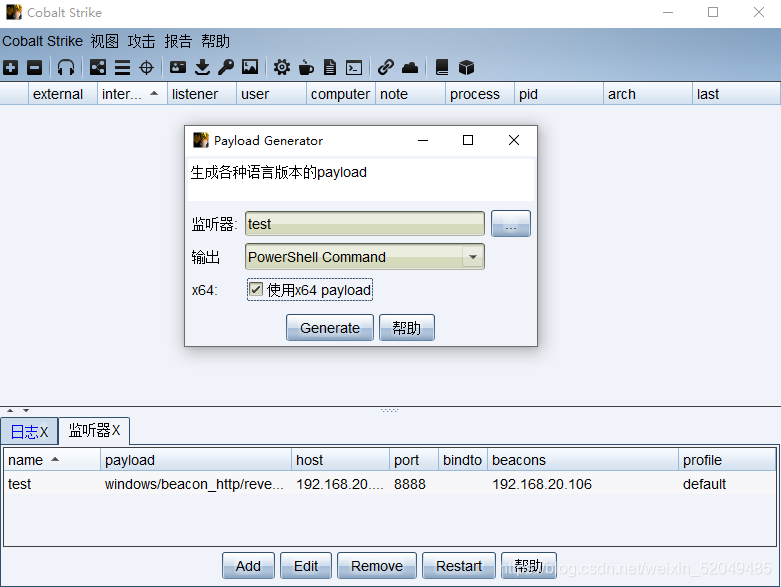Viewport: 781px width, 587px height.
Task: Click the Add listener button
Action: [248, 566]
